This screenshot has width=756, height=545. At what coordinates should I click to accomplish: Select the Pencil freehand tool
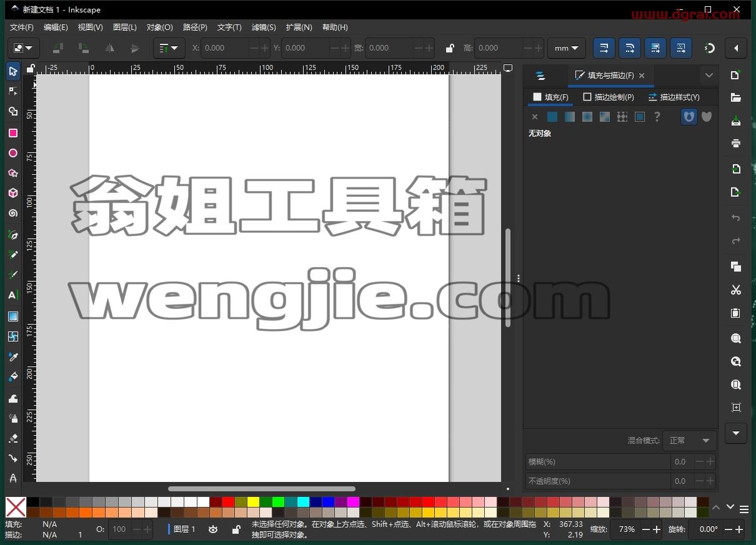pos(12,255)
